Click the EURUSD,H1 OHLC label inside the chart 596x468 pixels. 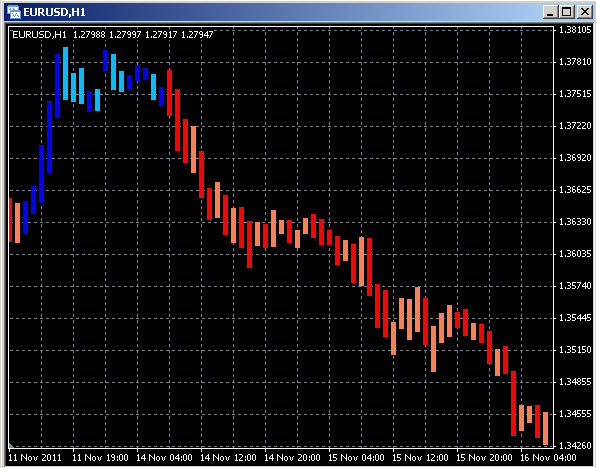click(113, 35)
